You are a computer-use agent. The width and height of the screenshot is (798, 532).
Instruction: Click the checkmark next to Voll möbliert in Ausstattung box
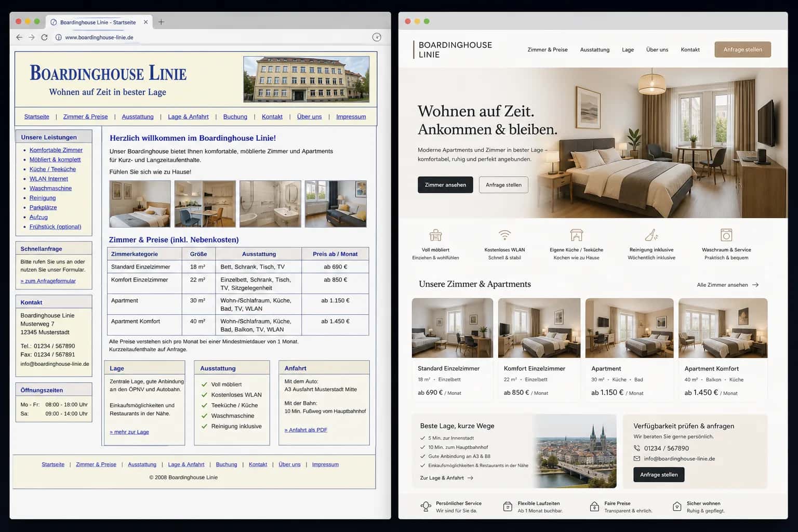point(204,384)
